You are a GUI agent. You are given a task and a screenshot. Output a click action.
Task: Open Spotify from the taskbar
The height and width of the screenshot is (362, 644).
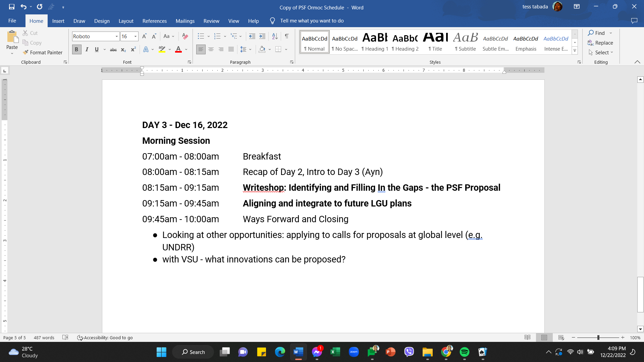[x=464, y=352]
